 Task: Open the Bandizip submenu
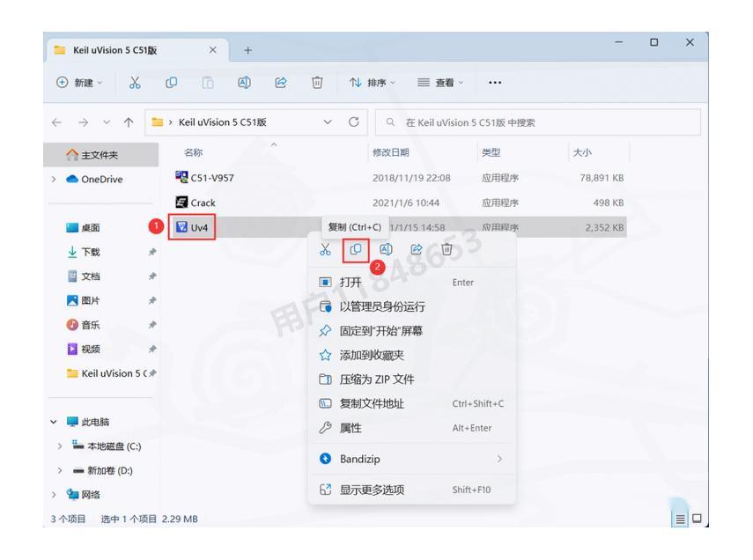tap(412, 459)
